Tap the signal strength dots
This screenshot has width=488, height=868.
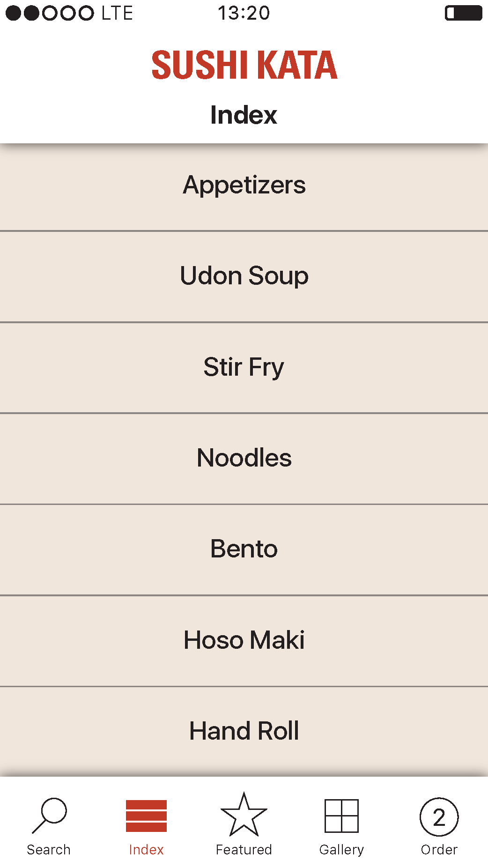[x=50, y=13]
